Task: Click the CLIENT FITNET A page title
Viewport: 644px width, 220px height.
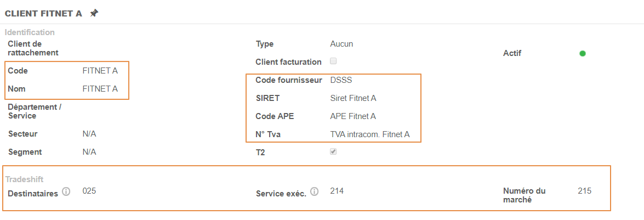Action: point(43,14)
